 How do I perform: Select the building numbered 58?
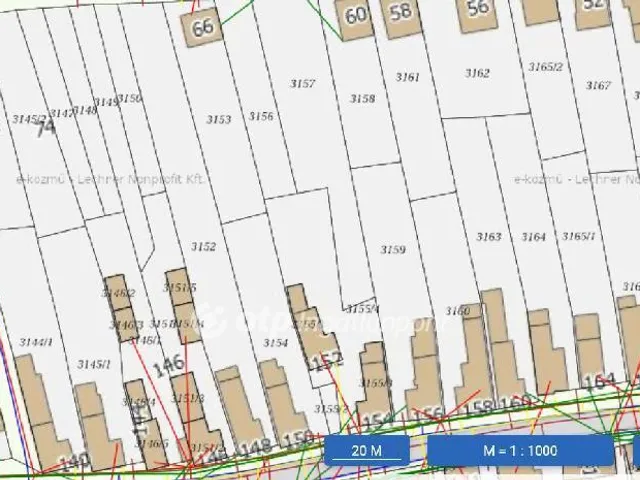pyautogui.click(x=401, y=14)
